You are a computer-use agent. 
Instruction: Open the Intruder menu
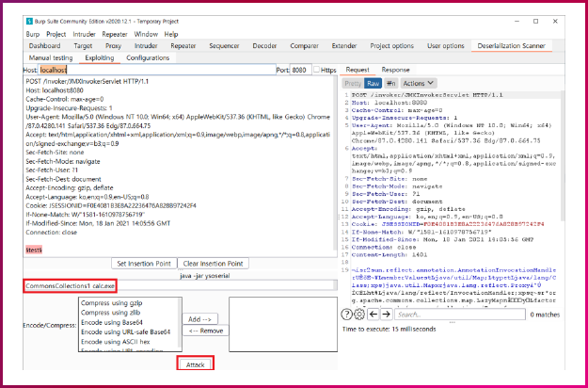click(84, 34)
